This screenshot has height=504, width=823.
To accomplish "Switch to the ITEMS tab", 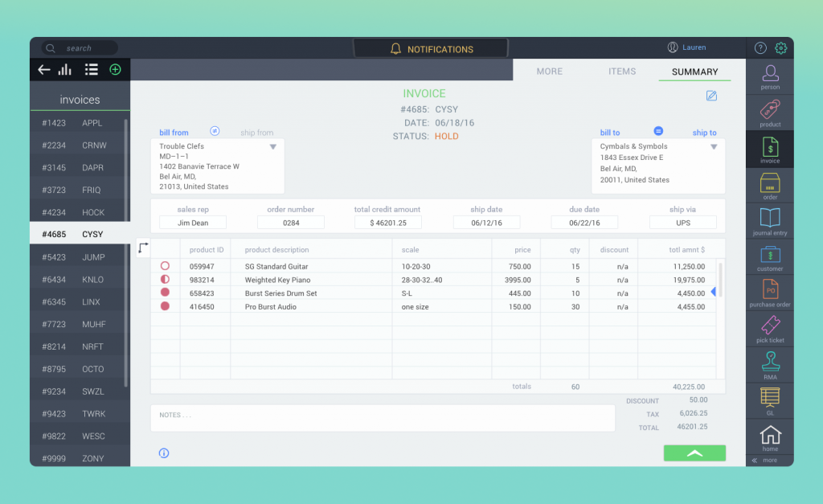I will (622, 72).
